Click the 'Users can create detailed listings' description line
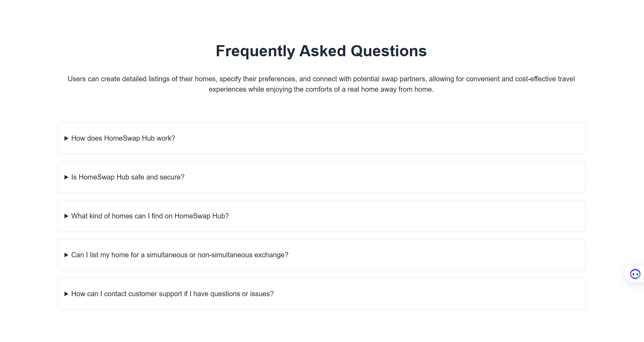Screen dimensions: 644x342 point(321,79)
